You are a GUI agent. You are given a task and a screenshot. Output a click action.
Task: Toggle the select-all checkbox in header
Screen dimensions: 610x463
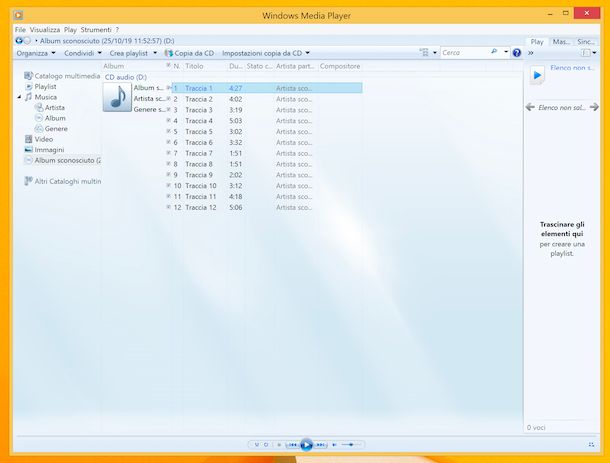pyautogui.click(x=168, y=65)
